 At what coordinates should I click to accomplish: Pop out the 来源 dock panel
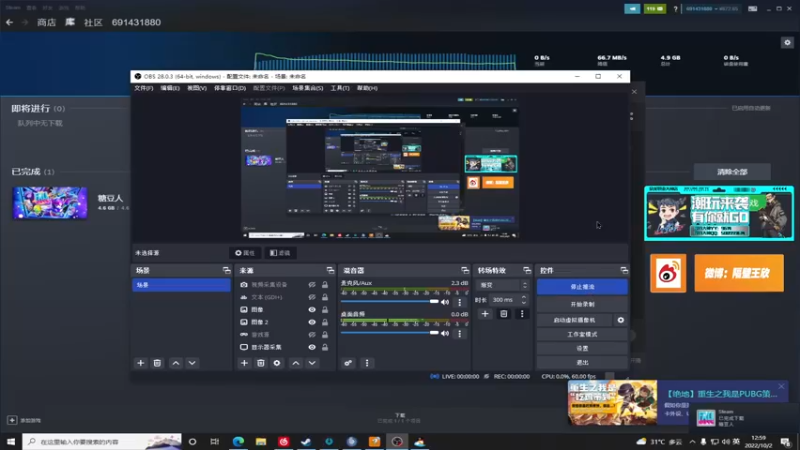coord(330,270)
